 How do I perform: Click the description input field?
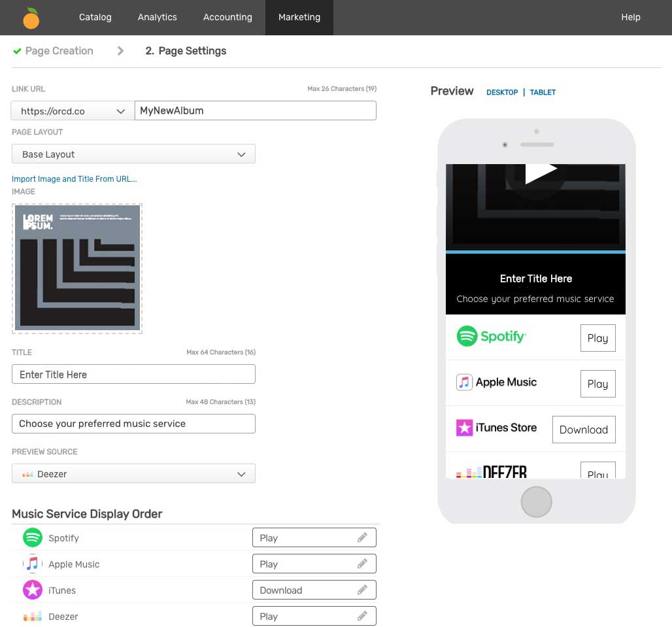133,424
